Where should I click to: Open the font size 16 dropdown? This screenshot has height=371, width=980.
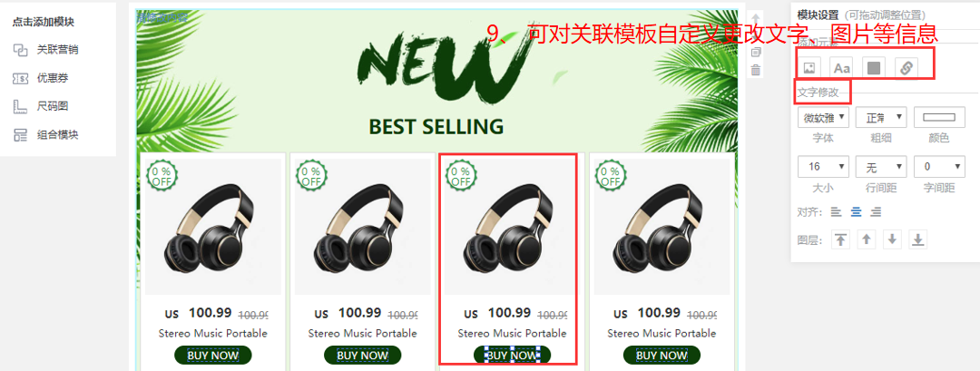point(823,167)
